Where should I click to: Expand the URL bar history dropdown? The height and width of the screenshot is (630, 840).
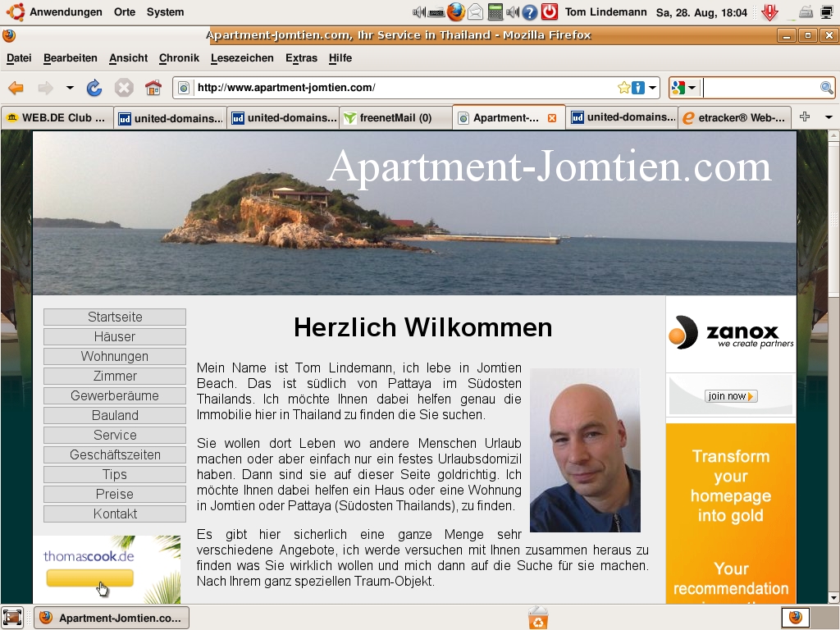tap(652, 88)
